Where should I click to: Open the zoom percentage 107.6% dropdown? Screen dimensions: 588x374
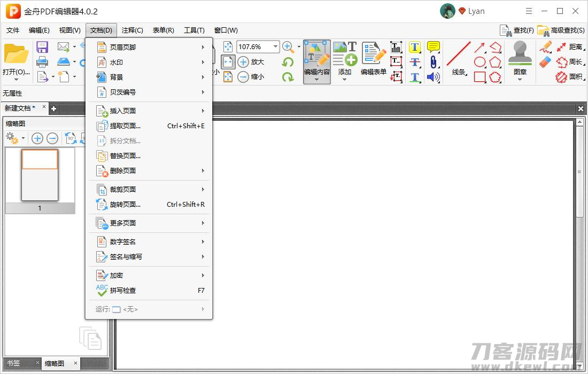[x=276, y=47]
